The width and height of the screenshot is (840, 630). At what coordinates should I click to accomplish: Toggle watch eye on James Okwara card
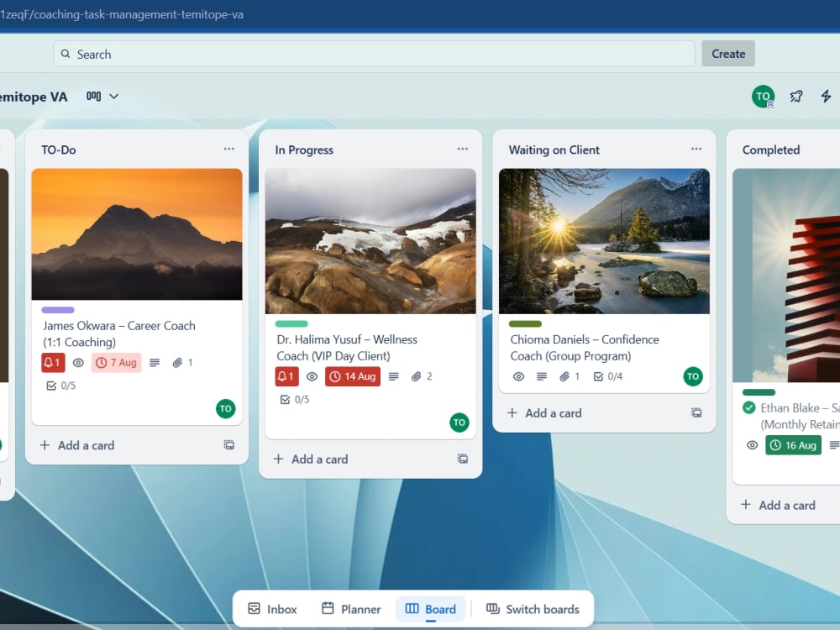(78, 363)
